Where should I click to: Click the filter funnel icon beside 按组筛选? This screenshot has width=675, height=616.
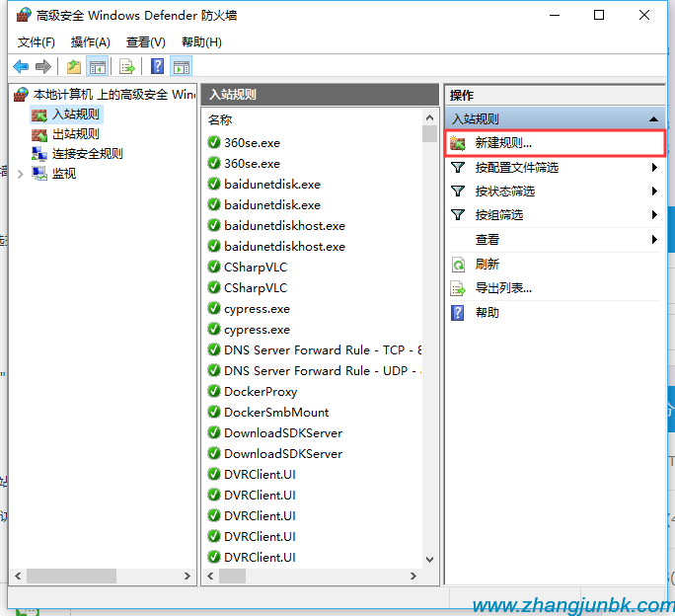click(x=458, y=214)
